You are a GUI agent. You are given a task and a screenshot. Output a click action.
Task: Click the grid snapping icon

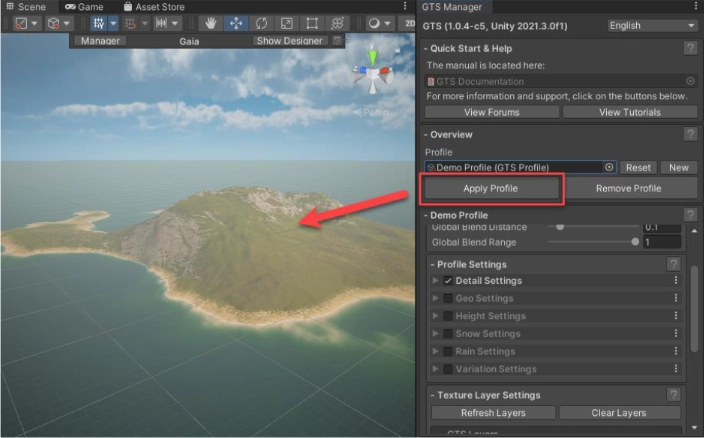(130, 23)
